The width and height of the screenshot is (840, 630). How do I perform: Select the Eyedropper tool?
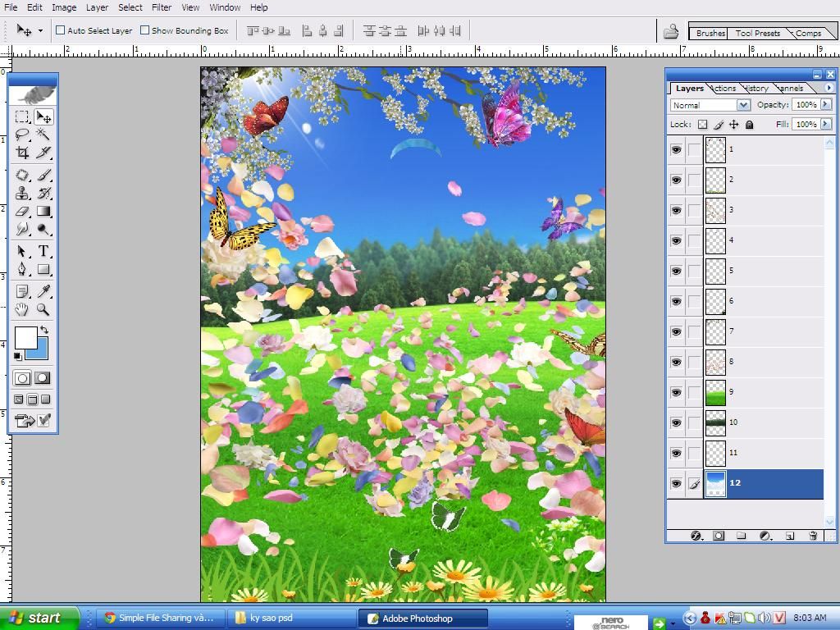click(43, 291)
